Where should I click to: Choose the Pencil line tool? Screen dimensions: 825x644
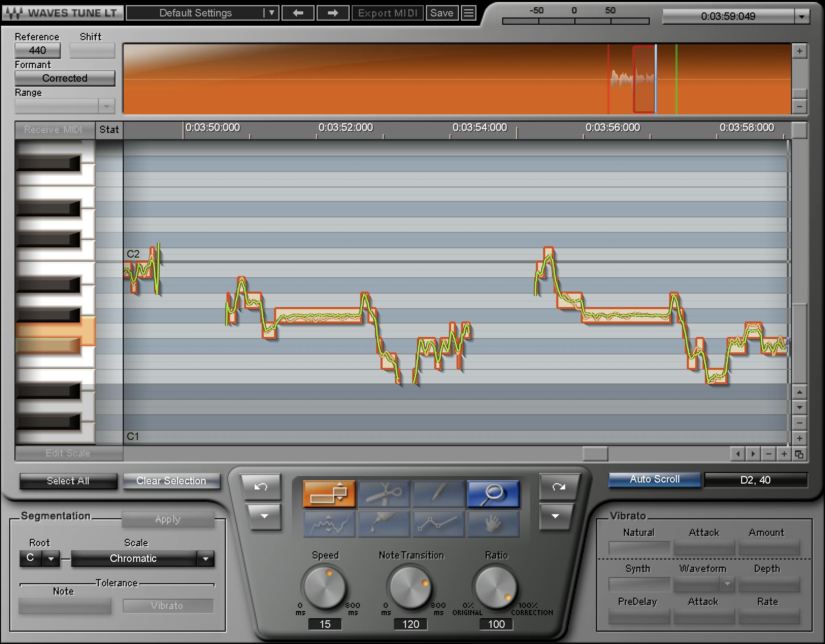(438, 494)
